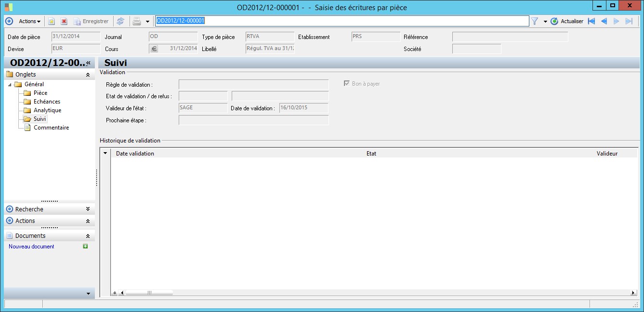Click the Onglets folder icon
Image resolution: width=644 pixels, height=312 pixels.
[9, 75]
